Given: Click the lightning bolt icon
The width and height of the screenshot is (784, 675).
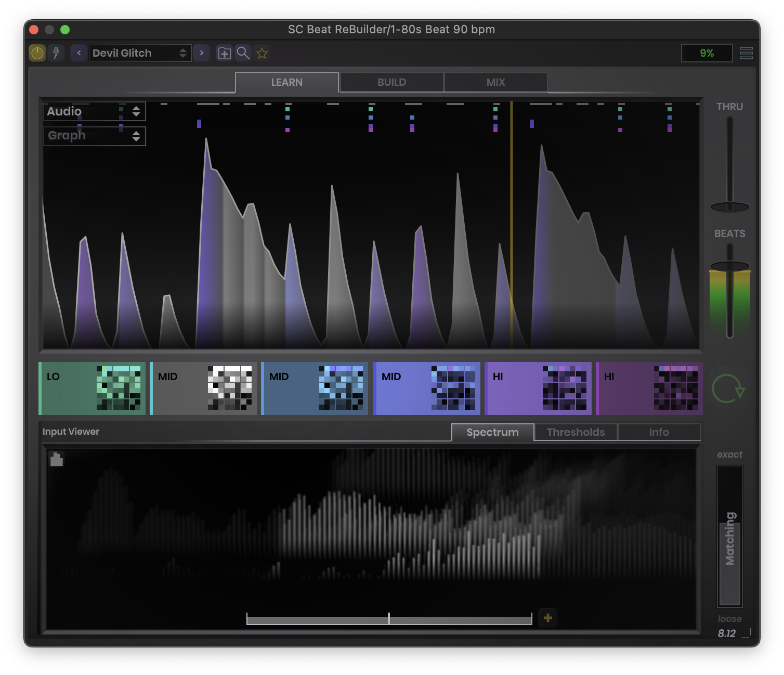Looking at the screenshot, I should coord(56,53).
